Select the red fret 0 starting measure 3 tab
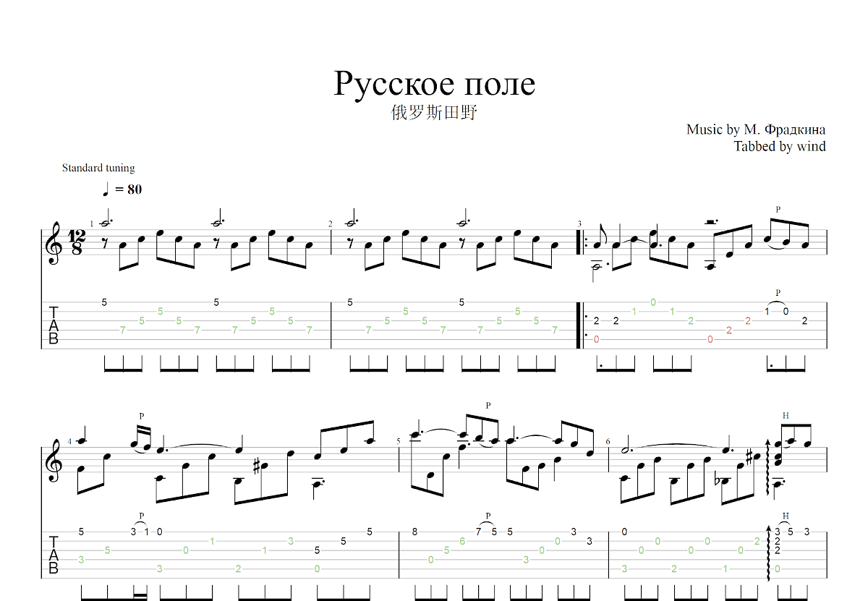 click(x=596, y=339)
